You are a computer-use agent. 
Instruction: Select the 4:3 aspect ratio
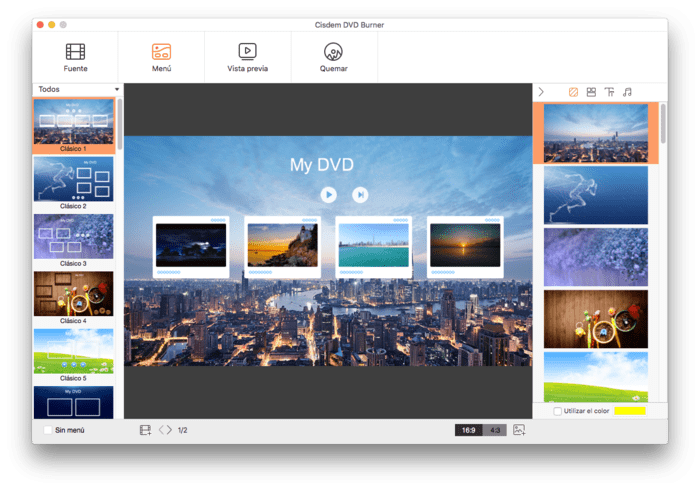pos(496,430)
